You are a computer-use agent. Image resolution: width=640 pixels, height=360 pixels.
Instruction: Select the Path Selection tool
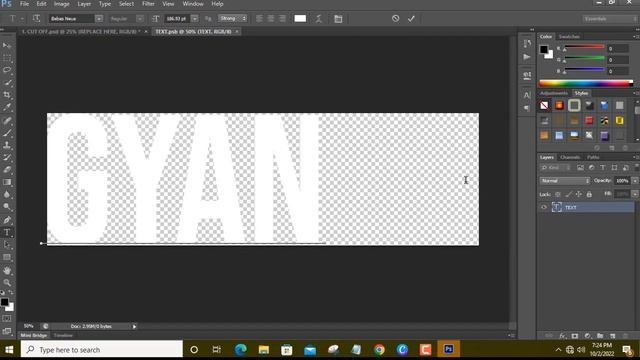point(7,245)
